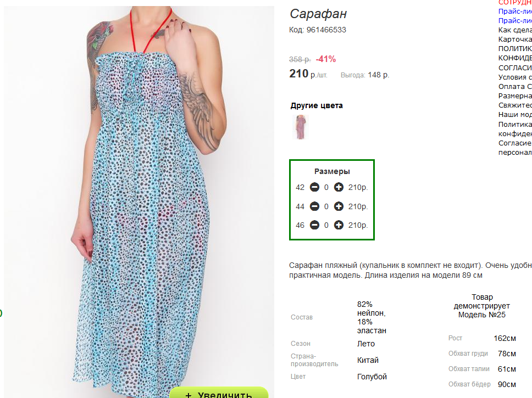The image size is (532, 398).
Task: Open the Свяжитесь sidebar link
Action: click(515, 105)
